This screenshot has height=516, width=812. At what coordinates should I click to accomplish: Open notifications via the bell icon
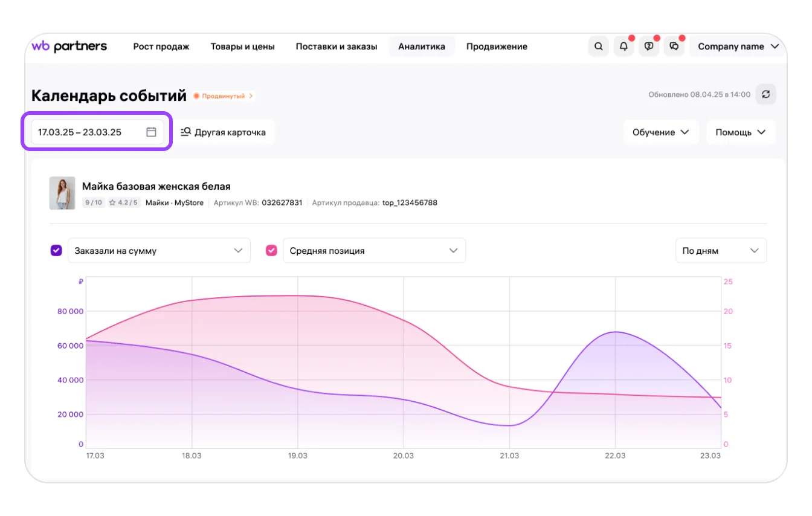pyautogui.click(x=623, y=47)
